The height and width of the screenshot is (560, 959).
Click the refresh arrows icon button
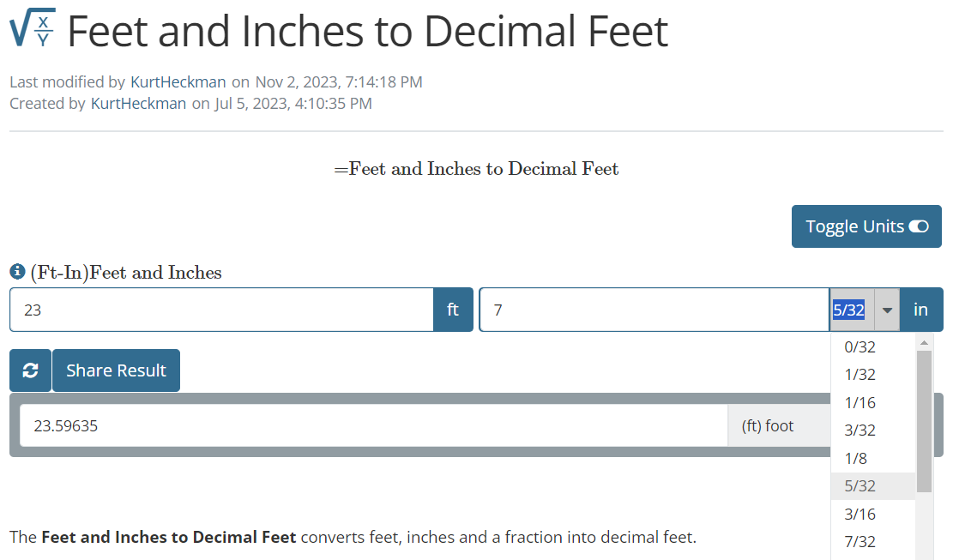30,370
